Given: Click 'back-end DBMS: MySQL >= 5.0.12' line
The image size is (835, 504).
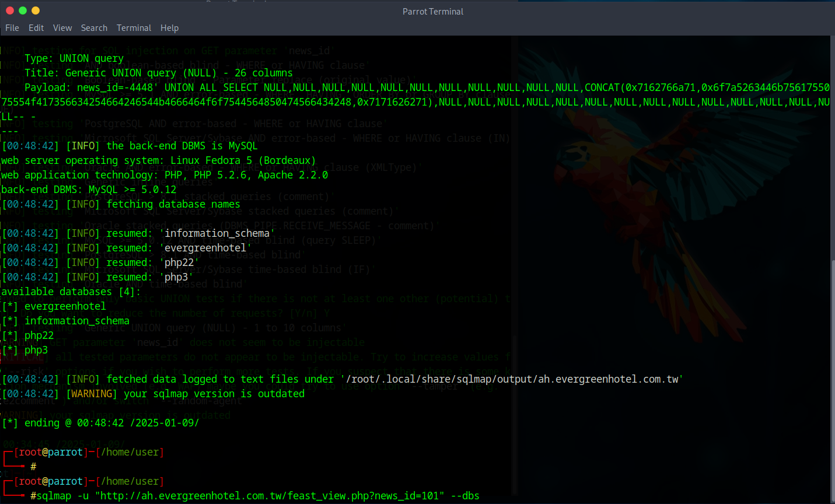Looking at the screenshot, I should (89, 190).
